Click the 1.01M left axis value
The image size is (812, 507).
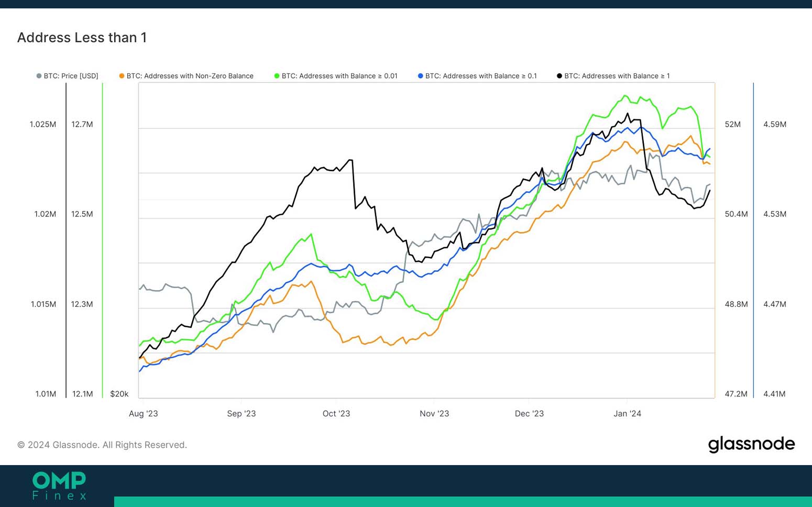coord(46,394)
